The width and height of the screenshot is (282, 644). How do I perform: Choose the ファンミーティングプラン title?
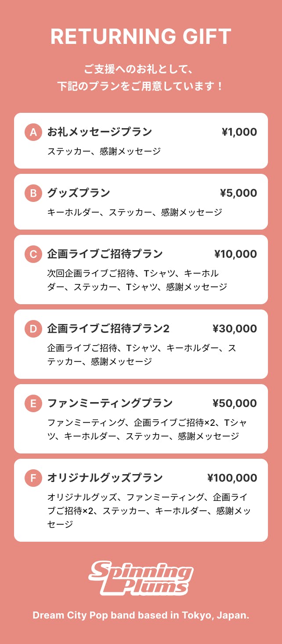pyautogui.click(x=110, y=403)
